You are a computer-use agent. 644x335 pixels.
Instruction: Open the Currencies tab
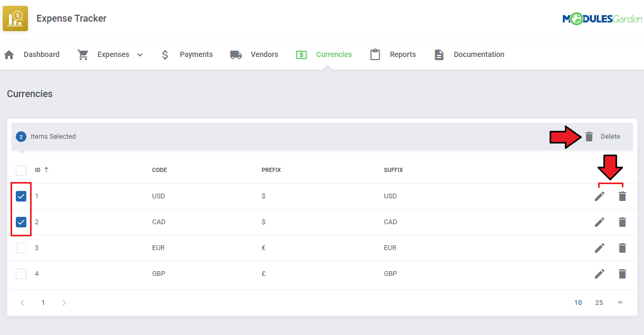tap(334, 54)
